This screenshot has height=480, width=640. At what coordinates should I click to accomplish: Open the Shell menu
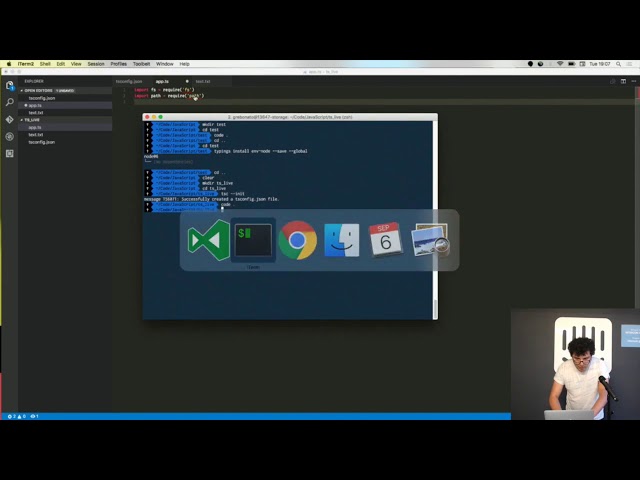(x=45, y=64)
